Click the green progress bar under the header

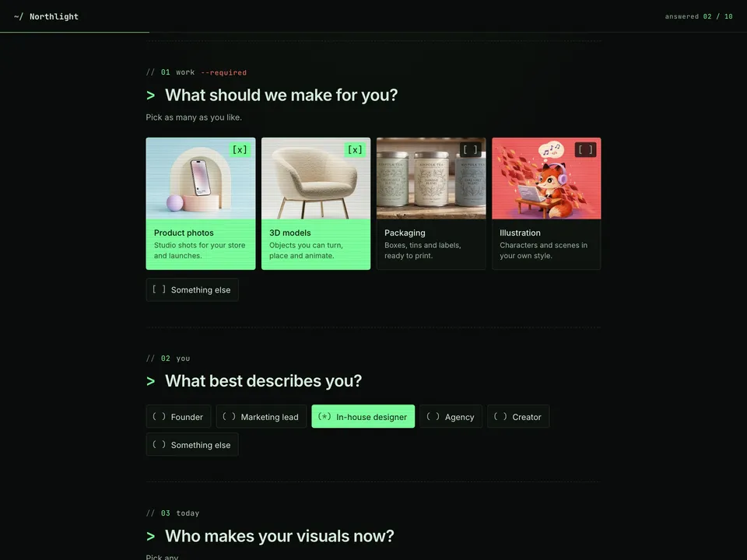[75, 32]
